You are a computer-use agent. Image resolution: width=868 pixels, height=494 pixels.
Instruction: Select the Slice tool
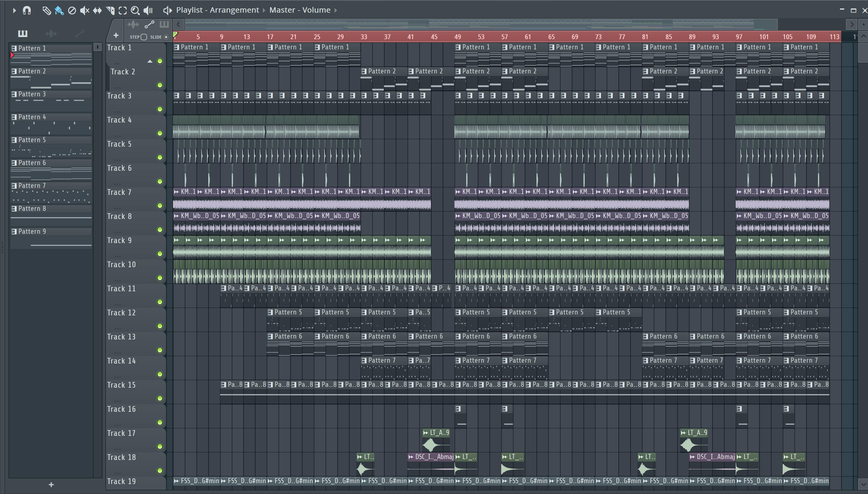coord(110,11)
